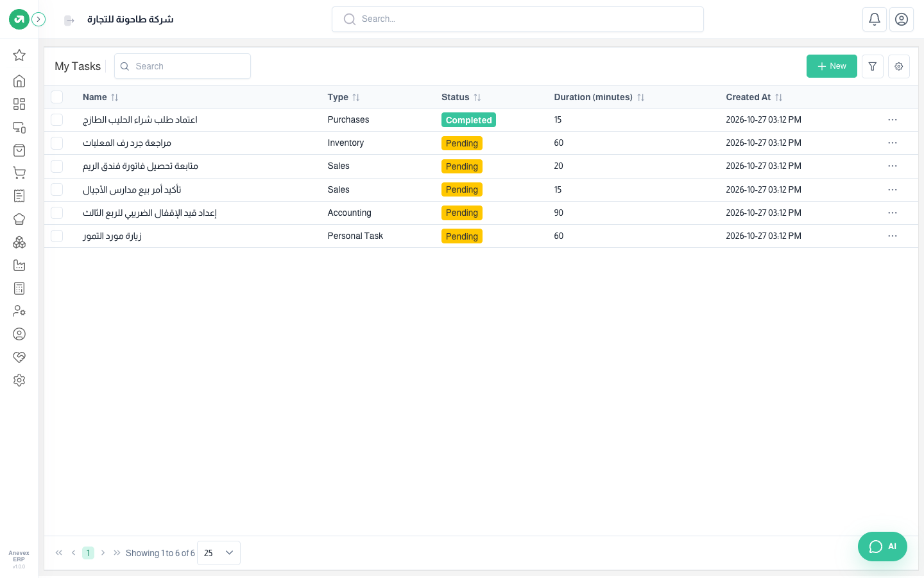Tick checkbox for the Accounting task row
The height and width of the screenshot is (578, 924).
pyautogui.click(x=57, y=213)
